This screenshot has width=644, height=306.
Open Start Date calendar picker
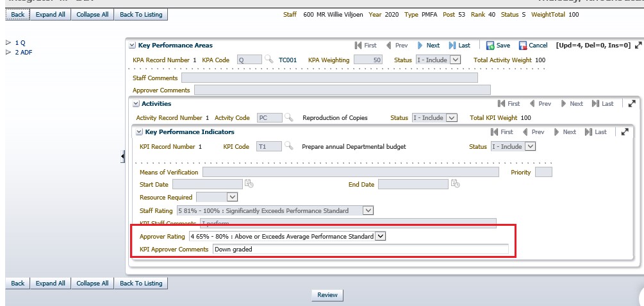[249, 184]
